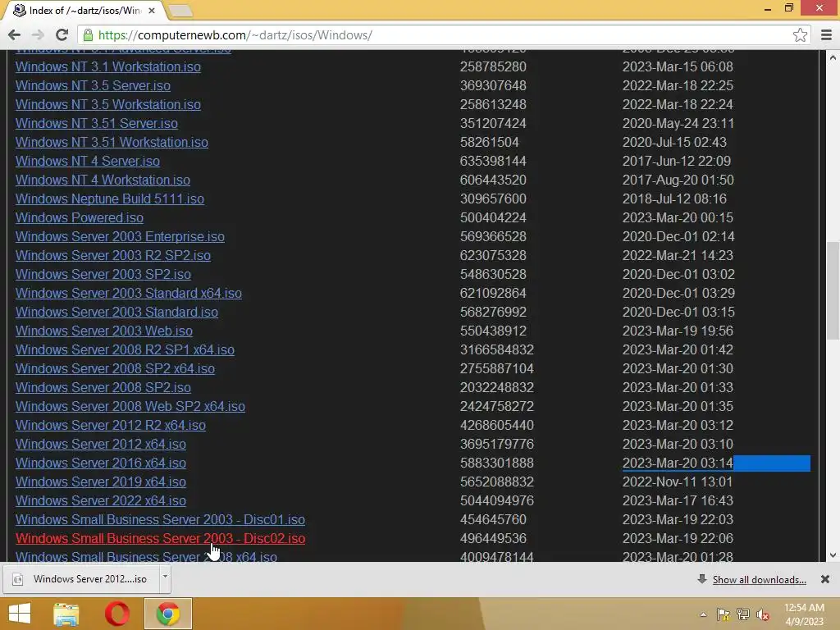Bookmark this page with the star icon
Screen dimensions: 840x630
800,34
